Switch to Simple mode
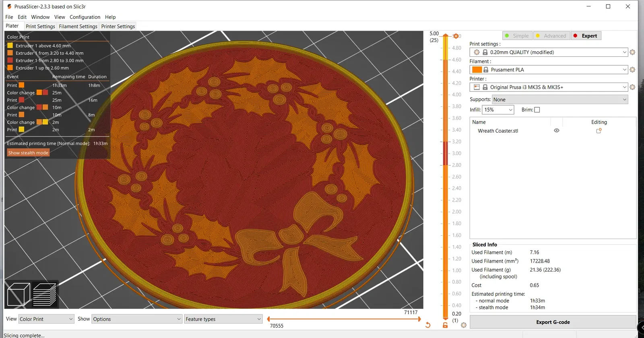Screen dimensions: 644x338 517,36
